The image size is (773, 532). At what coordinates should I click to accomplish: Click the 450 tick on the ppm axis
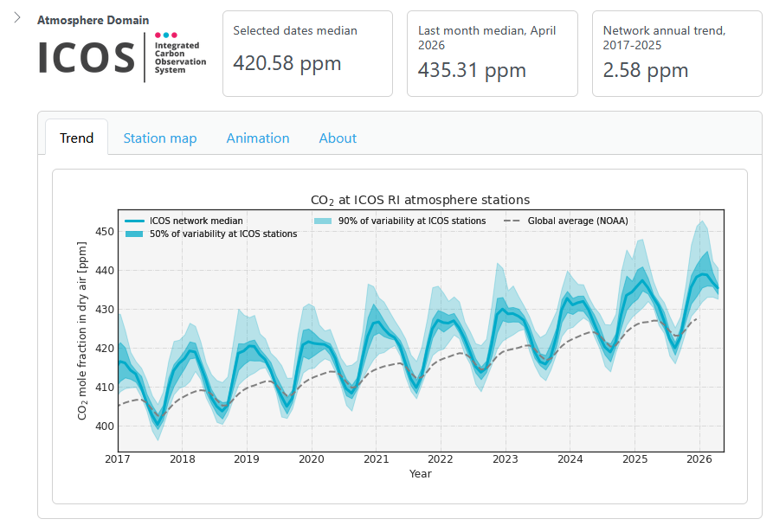(105, 232)
